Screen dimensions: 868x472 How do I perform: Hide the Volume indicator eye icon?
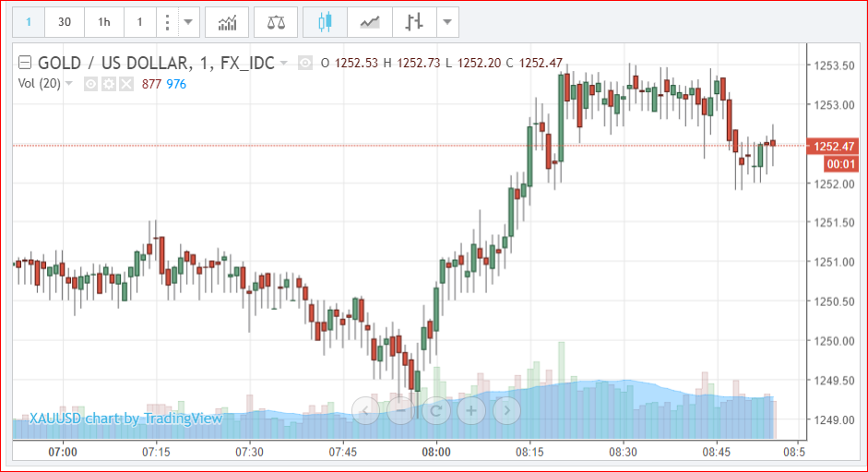coord(90,84)
